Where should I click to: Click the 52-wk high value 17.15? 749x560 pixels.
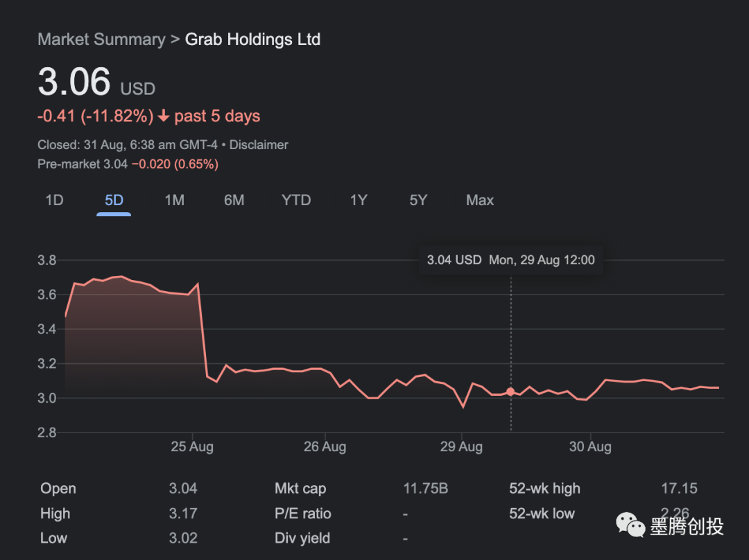click(x=679, y=489)
